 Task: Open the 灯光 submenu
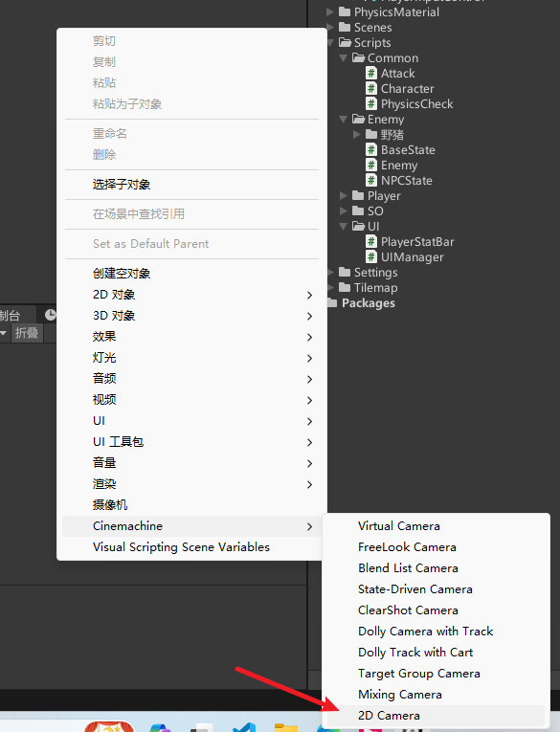pos(191,358)
